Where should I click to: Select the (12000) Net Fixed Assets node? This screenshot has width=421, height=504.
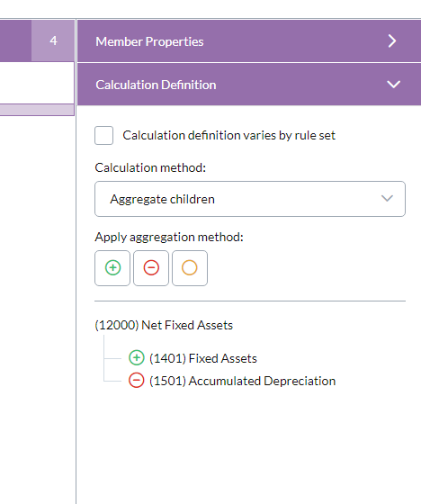click(x=164, y=325)
